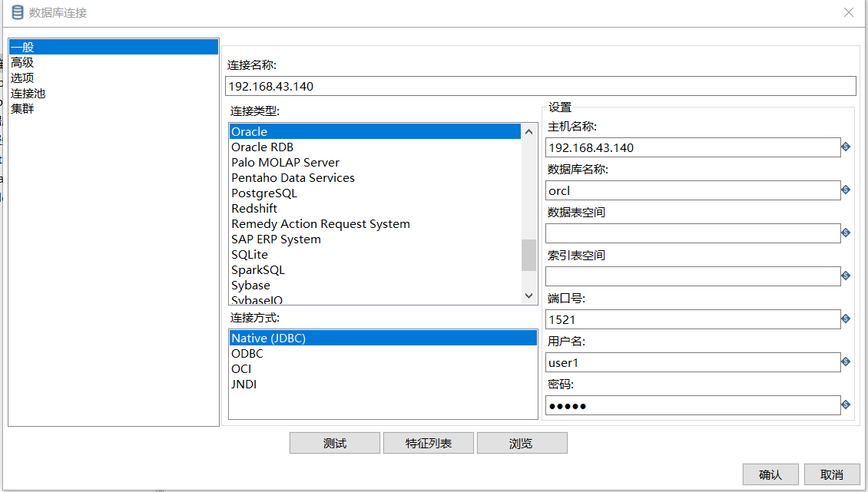This screenshot has height=492, width=868.
Task: Click the variable icon beside 数据表空间 field
Action: [x=846, y=233]
